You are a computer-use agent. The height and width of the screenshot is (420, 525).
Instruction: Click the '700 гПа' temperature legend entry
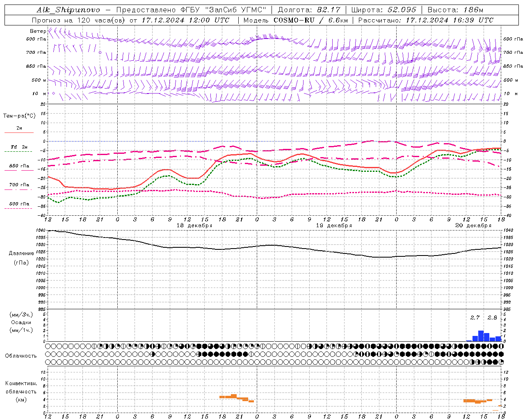pos(19,185)
